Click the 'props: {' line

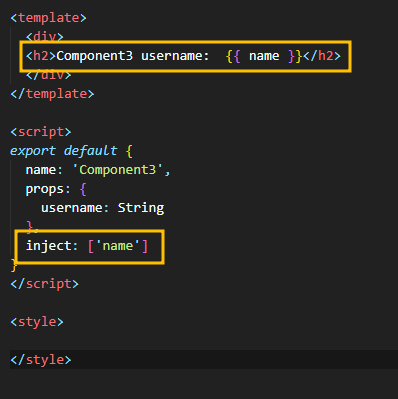(x=56, y=189)
